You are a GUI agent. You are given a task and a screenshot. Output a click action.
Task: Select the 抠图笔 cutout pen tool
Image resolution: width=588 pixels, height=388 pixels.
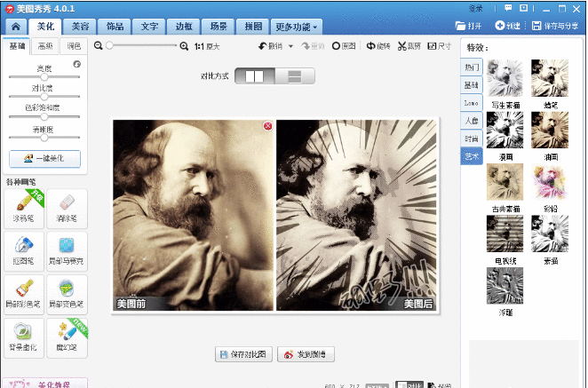[x=24, y=251]
